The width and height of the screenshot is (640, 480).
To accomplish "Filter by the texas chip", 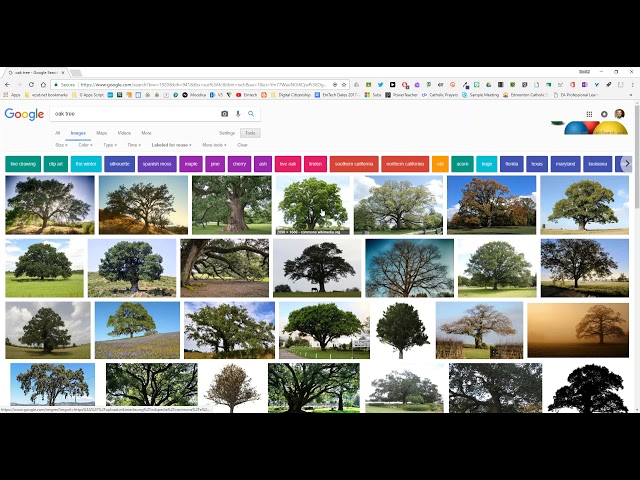I will point(537,164).
